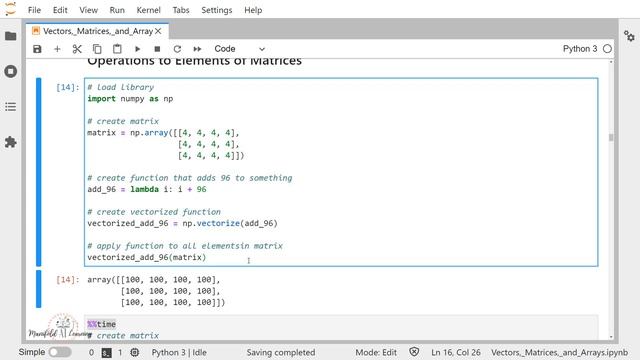Click Python 3 | Idle in status bar
Viewport: 640px width, 360px height.
coord(179,352)
